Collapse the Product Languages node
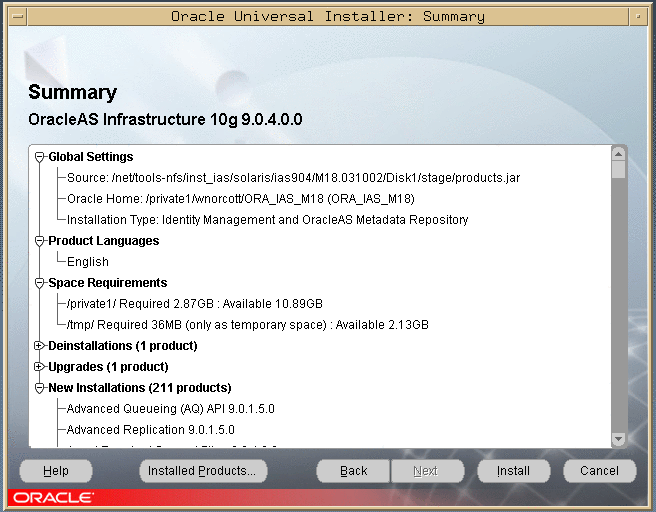656x512 pixels. (x=40, y=241)
